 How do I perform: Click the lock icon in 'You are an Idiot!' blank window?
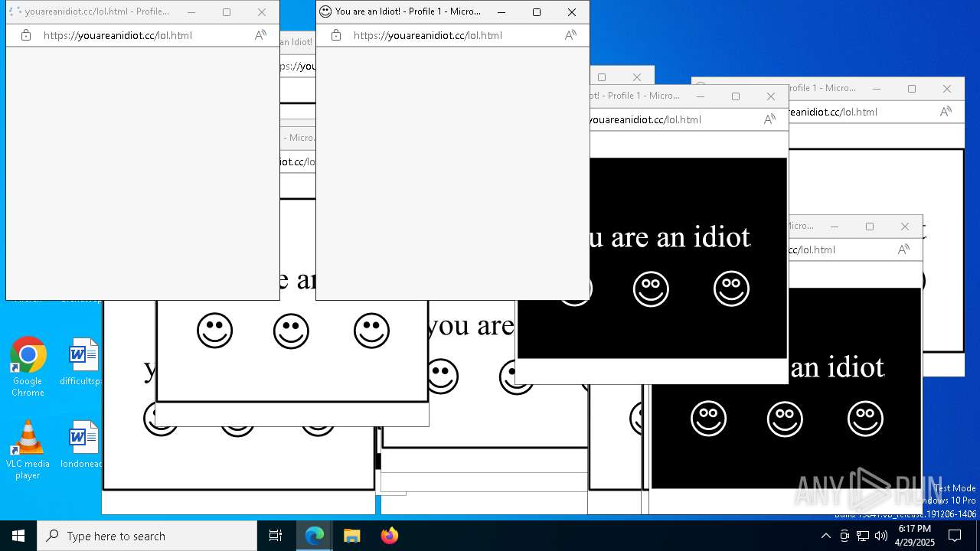coord(336,35)
